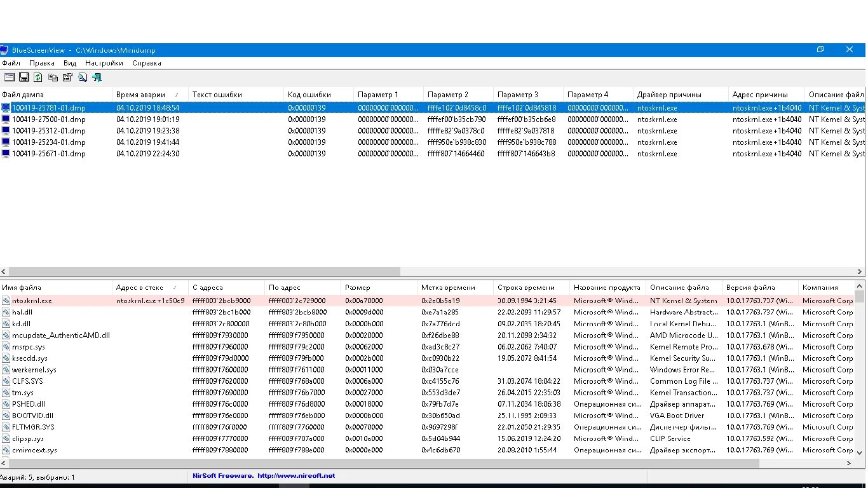Click the Find magnifier toolbar icon
Screen dimensions: 868x488
[x=83, y=77]
